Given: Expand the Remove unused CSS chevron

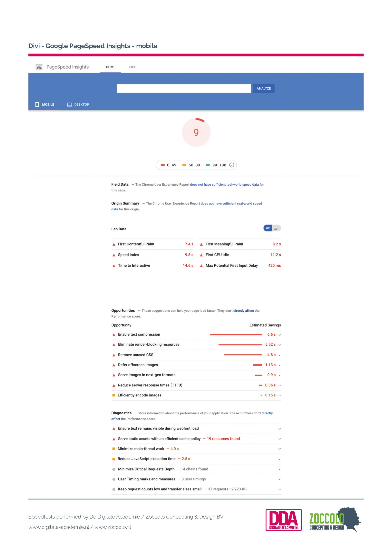Looking at the screenshot, I should tap(280, 355).
